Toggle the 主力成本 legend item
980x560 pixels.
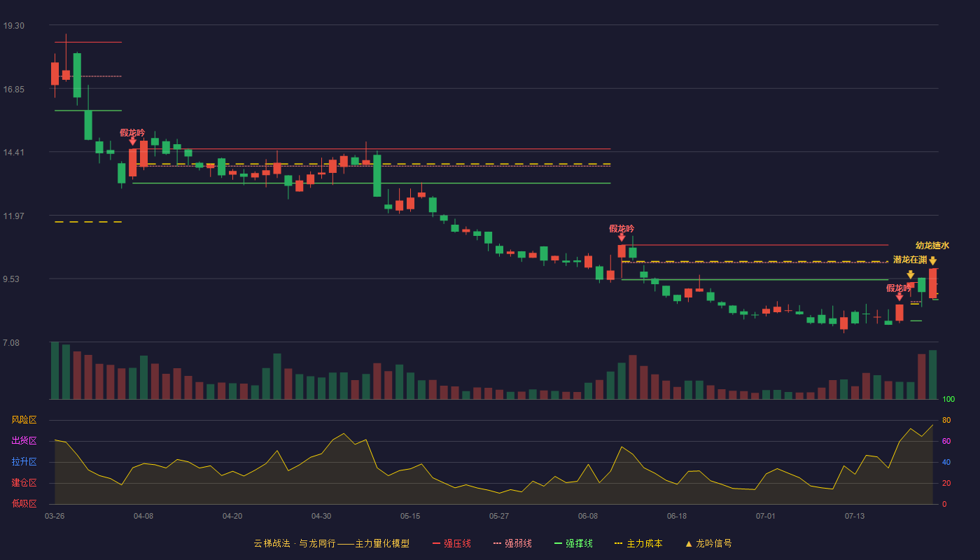(x=638, y=543)
